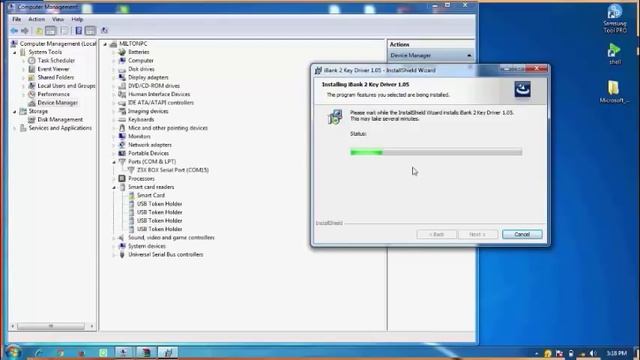The width and height of the screenshot is (640, 360).
Task: Click the Up one level folder icon
Action: point(39,31)
